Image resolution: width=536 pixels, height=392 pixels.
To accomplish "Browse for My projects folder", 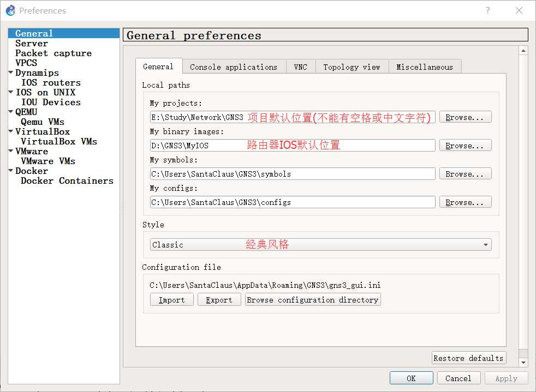I will coord(465,117).
